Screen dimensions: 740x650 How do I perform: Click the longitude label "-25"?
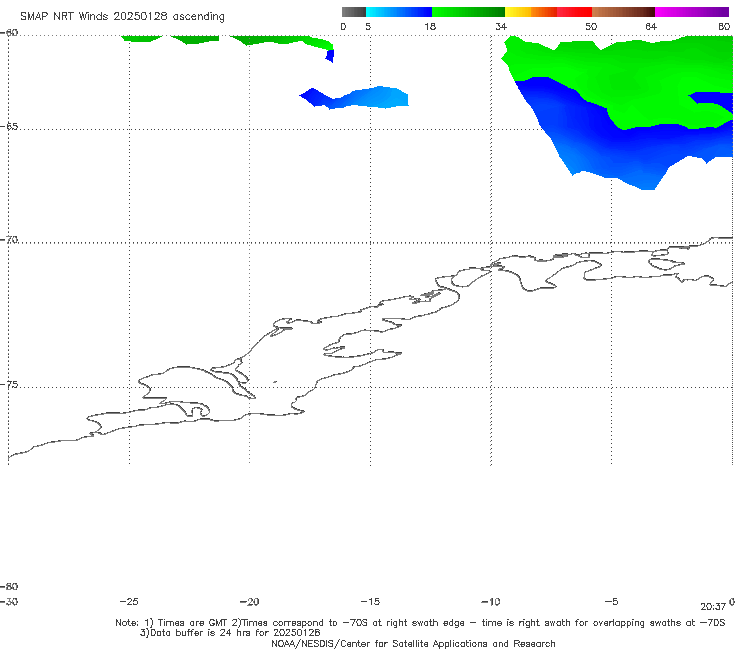[x=129, y=602]
